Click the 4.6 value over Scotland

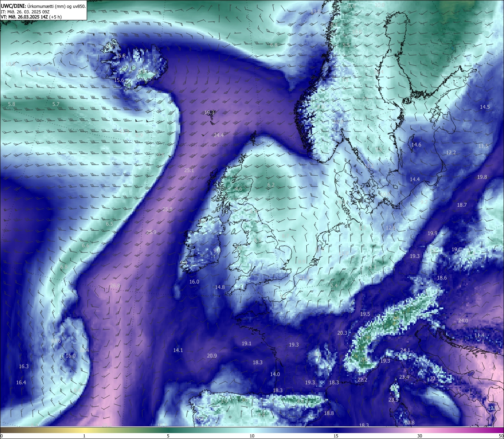pos(238,189)
